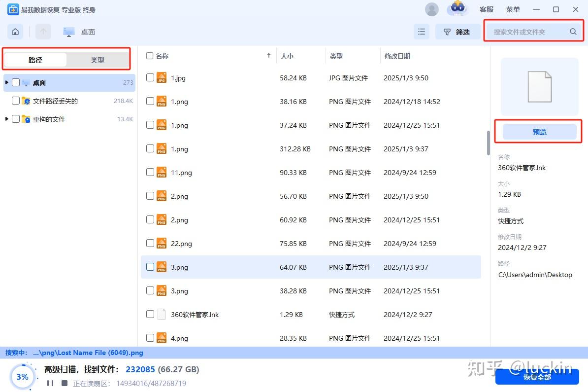The height and width of the screenshot is (392, 588).
Task: Minimize the data recovery window
Action: [x=536, y=9]
